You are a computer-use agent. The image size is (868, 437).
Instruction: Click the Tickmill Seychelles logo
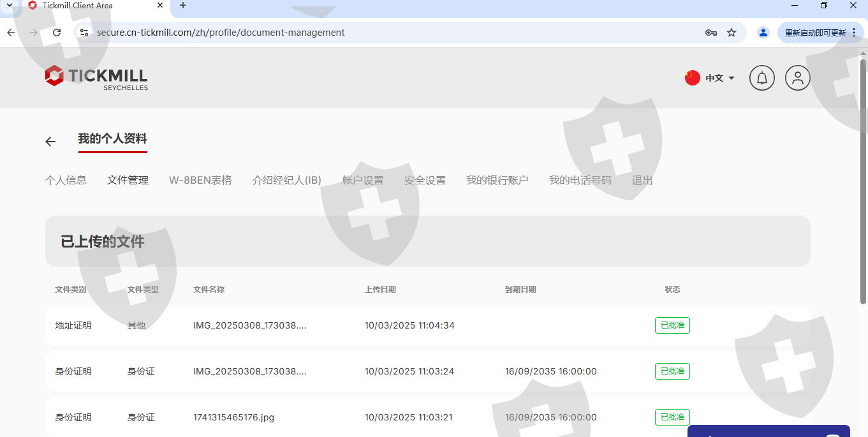(96, 77)
